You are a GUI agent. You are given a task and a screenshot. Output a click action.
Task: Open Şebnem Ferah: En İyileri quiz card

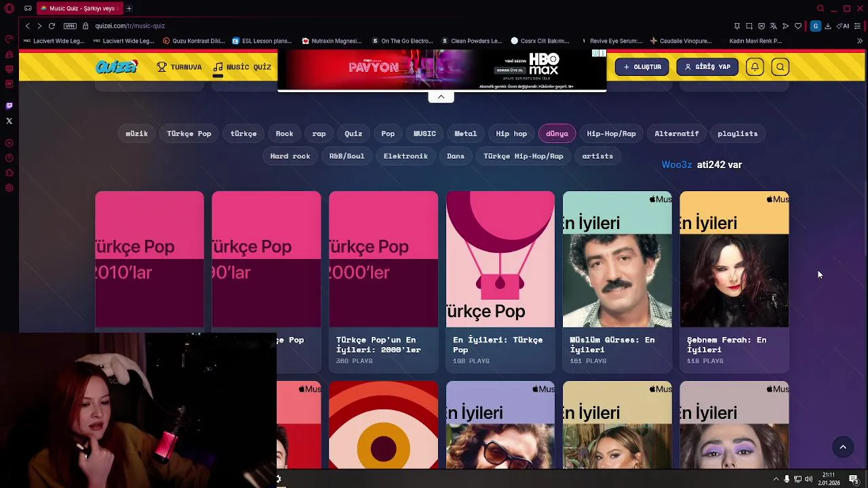pos(734,282)
